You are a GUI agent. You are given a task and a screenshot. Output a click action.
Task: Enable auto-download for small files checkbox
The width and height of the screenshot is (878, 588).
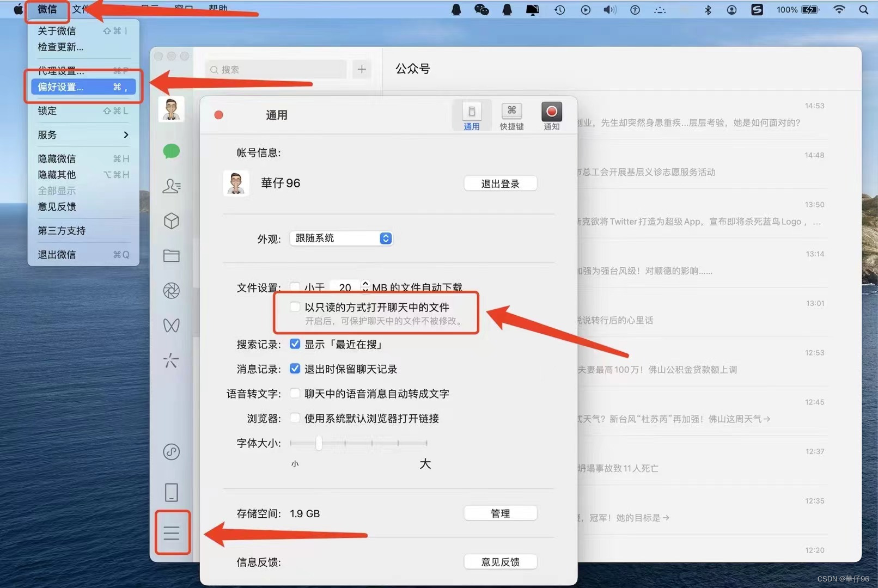click(295, 286)
